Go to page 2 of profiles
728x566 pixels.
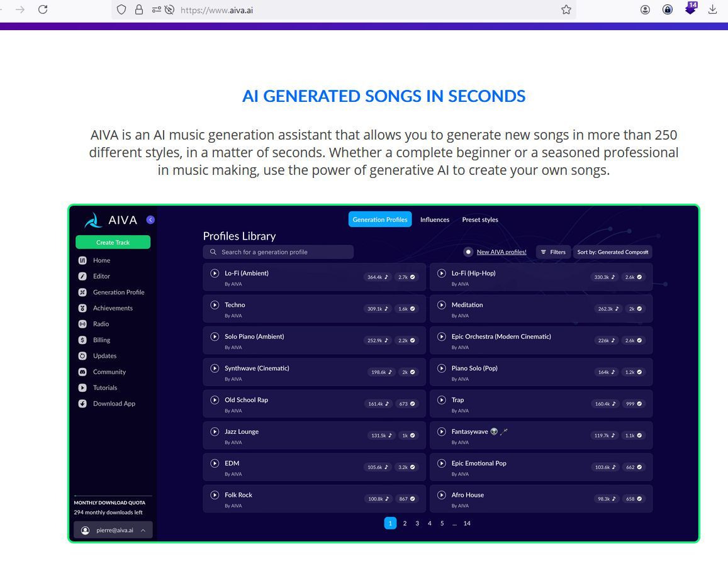coord(405,523)
